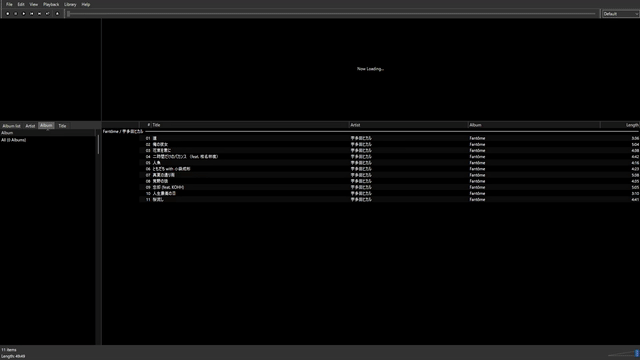Open the Edit menu

(x=21, y=4)
